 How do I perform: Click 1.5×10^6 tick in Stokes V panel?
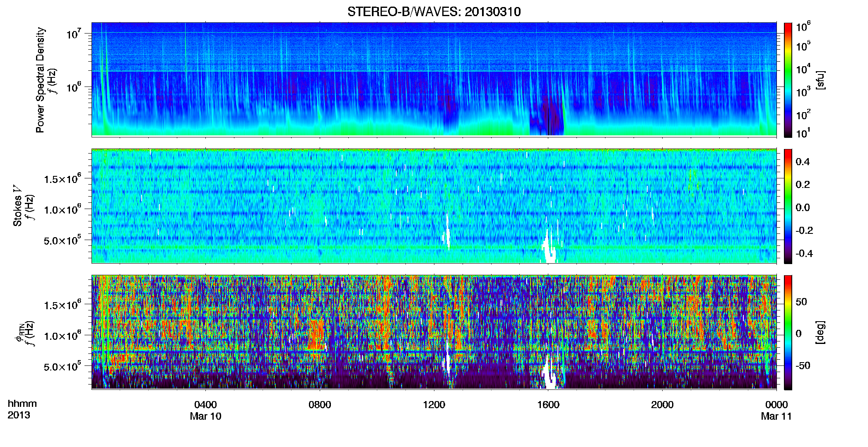[x=63, y=179]
